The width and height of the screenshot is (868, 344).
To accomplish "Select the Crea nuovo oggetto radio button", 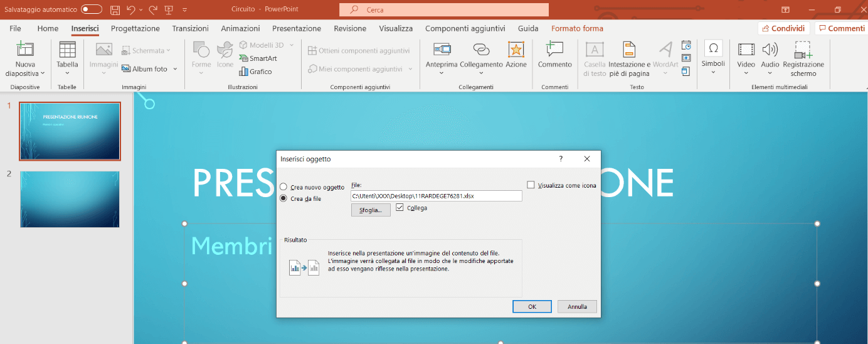I will pyautogui.click(x=283, y=187).
